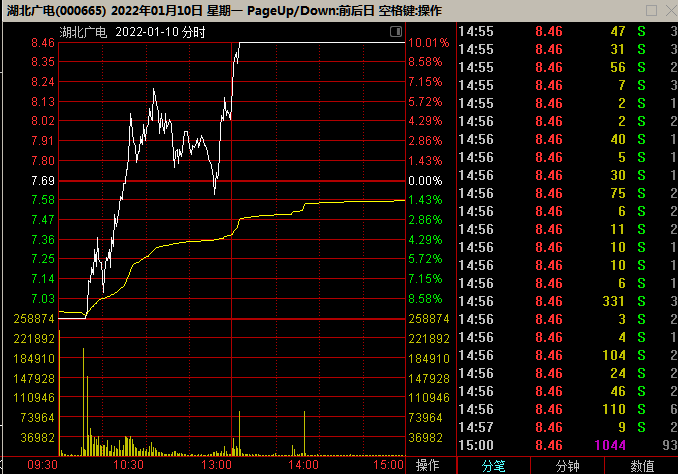Select the 14:55 trade with volume 7
This screenshot has height=474, width=678.
pyautogui.click(x=567, y=85)
